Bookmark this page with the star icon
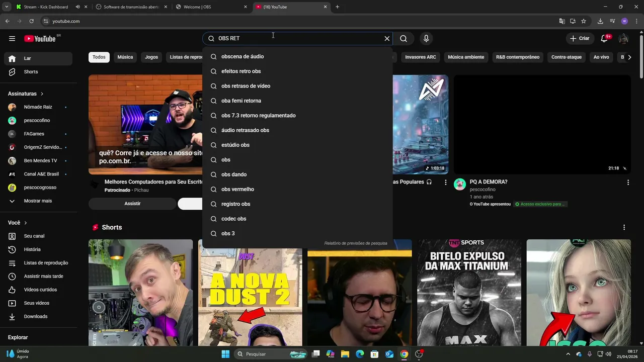Screen dimensions: 644x362 584,21
